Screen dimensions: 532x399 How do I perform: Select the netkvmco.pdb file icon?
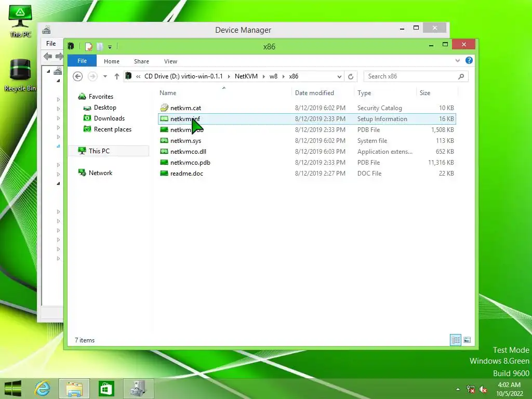(x=164, y=162)
